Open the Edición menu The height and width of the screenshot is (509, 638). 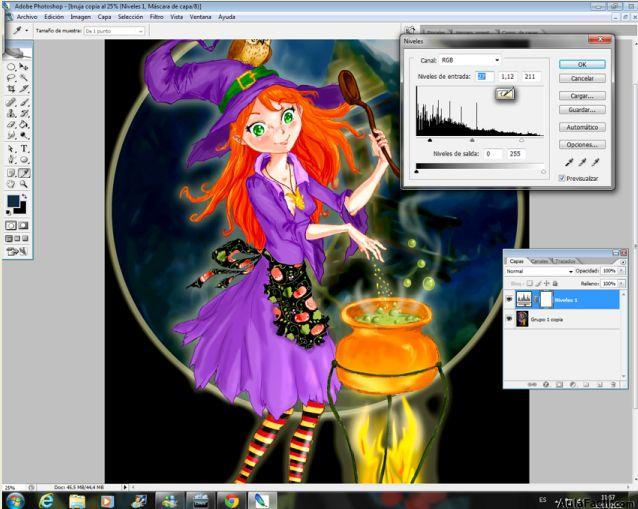coord(54,17)
